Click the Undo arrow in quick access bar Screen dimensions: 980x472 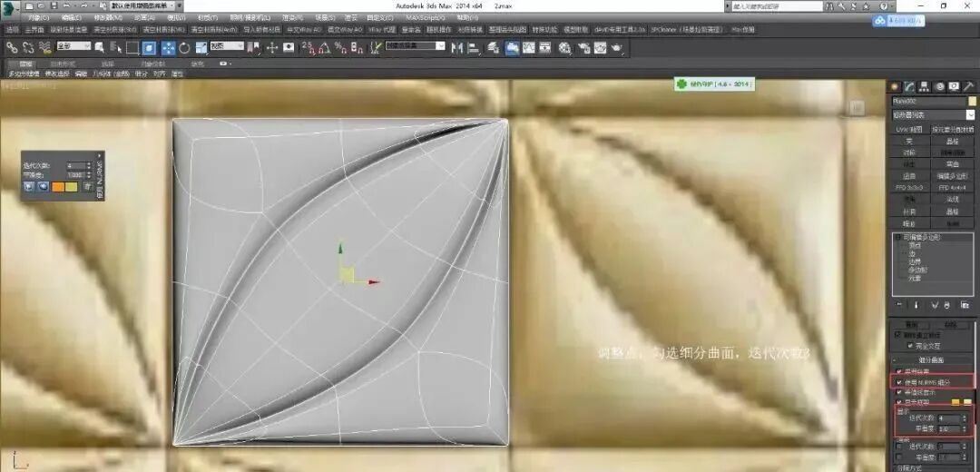[65, 5]
